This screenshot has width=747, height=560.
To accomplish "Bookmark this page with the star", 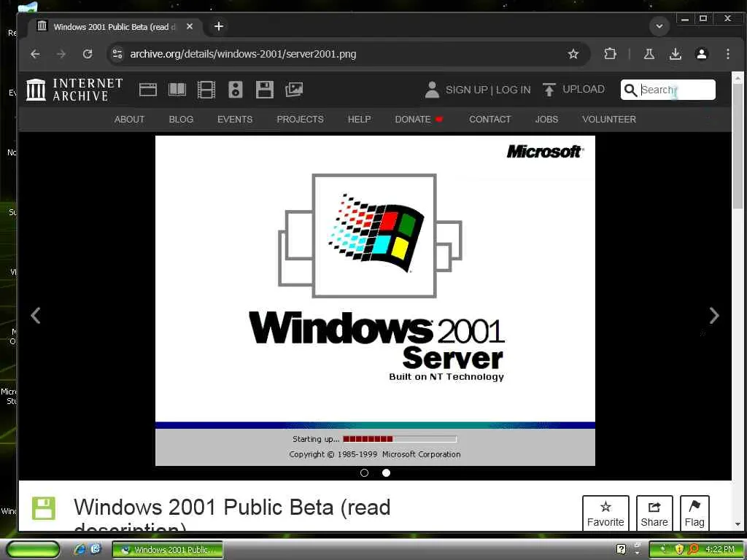I will (x=573, y=54).
